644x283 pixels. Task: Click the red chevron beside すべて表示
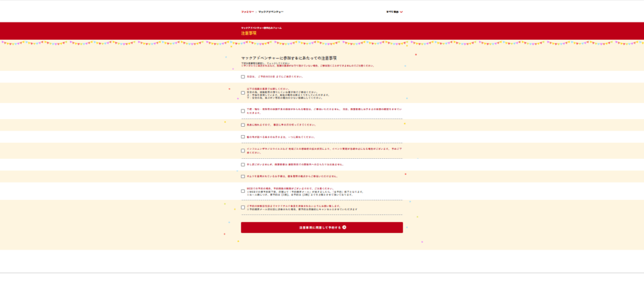coord(401,12)
